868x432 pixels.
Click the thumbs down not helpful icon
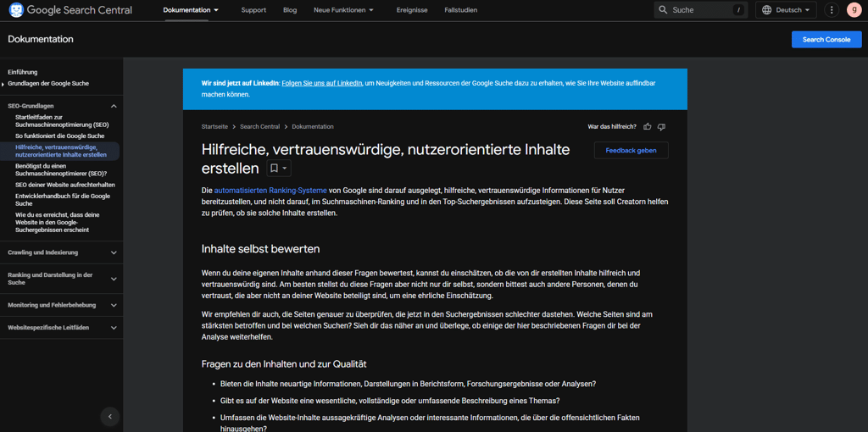click(x=661, y=127)
